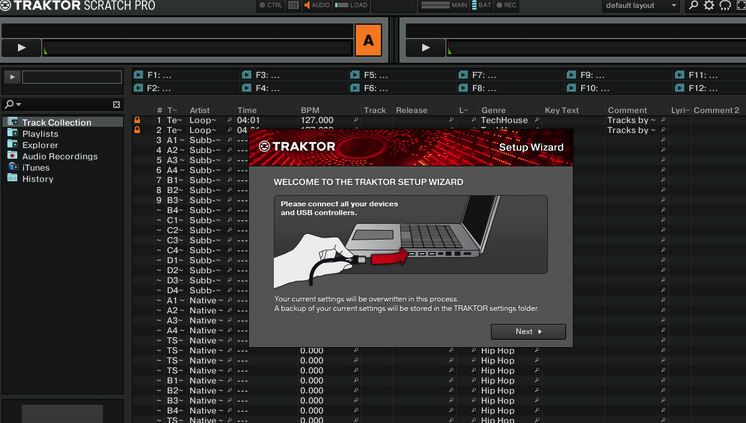Click the lock icon on track 1
This screenshot has height=423, width=746.
pyautogui.click(x=137, y=120)
